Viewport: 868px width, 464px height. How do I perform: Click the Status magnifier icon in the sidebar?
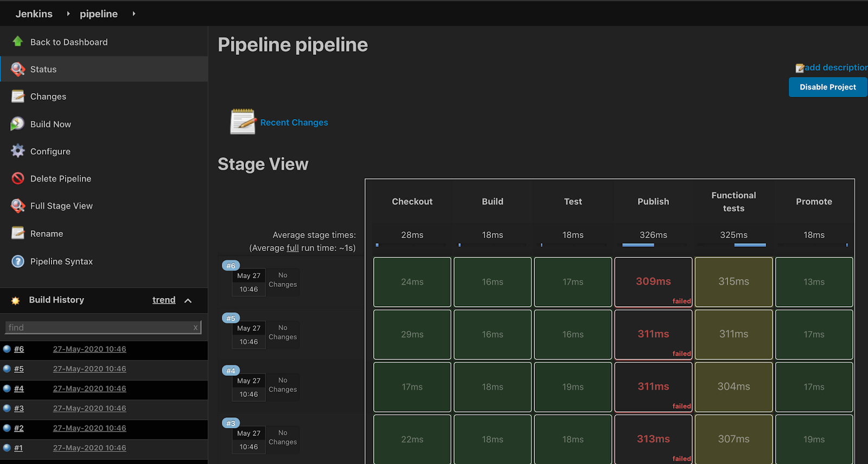coord(18,69)
